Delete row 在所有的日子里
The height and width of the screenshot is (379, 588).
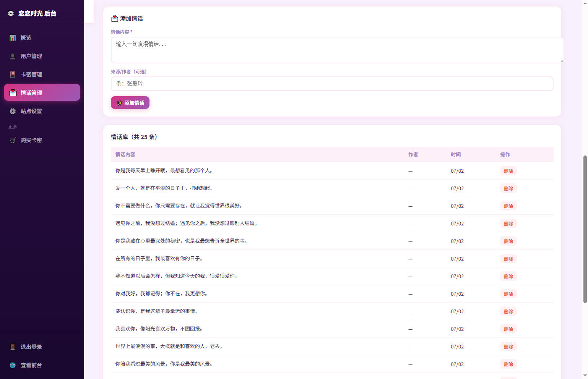(508, 259)
